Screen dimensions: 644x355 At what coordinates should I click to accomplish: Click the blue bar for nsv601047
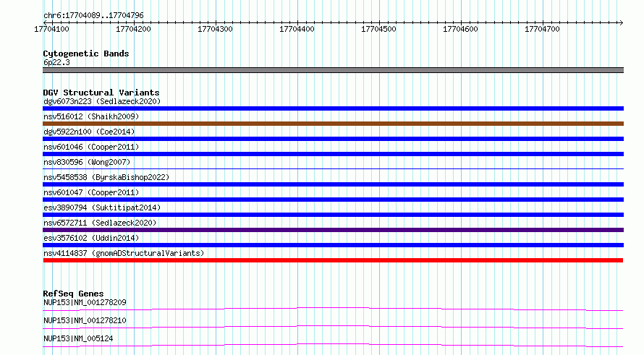(333, 200)
